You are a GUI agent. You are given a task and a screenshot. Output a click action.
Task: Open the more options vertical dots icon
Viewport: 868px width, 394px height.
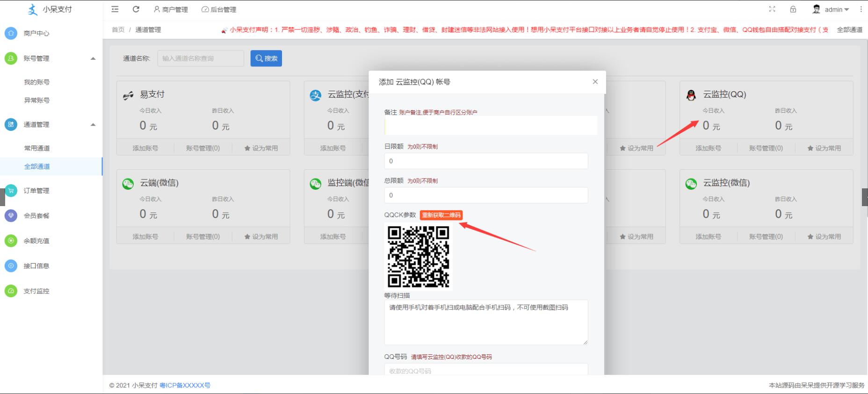(x=861, y=9)
